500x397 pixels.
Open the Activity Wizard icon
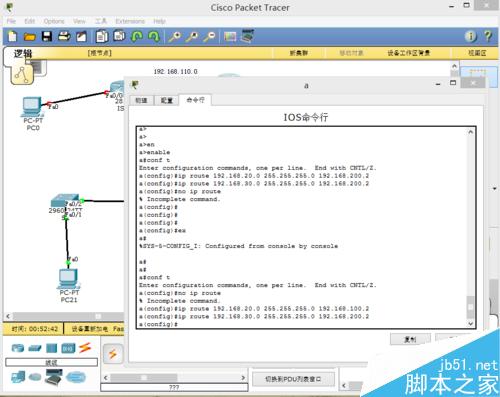tap(81, 36)
